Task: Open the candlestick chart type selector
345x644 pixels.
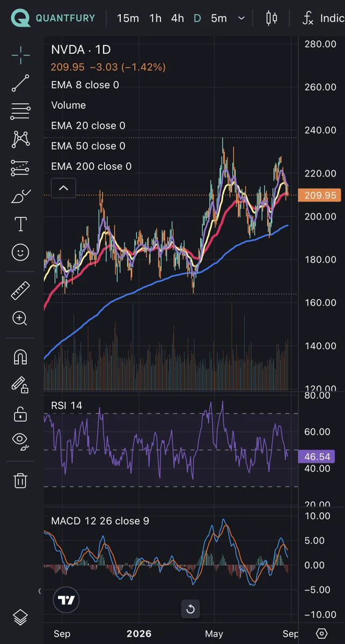Action: coord(272,18)
